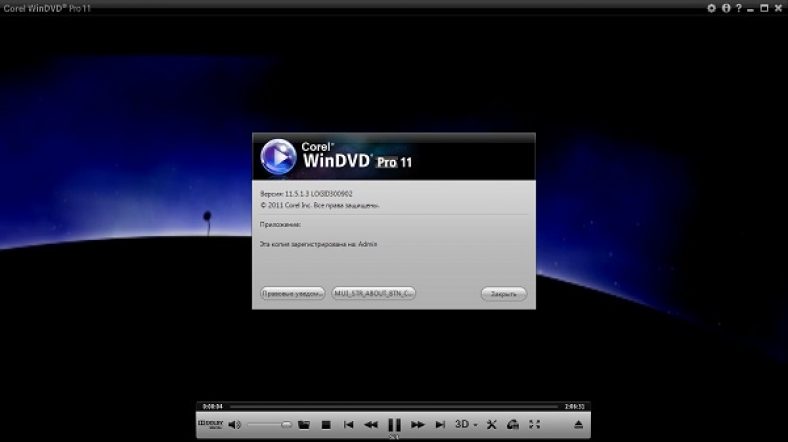
Task: Click the Corel WinDVD Pro 11 title
Action: (47, 9)
